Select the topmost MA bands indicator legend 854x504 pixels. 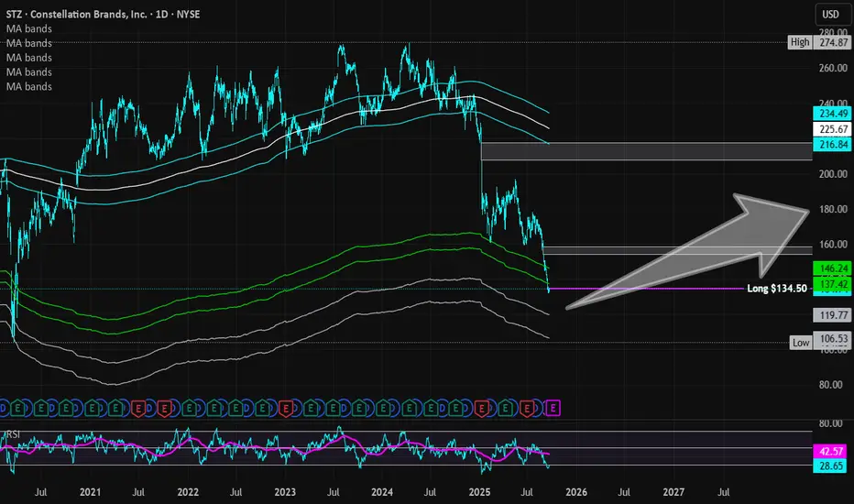pyautogui.click(x=29, y=29)
